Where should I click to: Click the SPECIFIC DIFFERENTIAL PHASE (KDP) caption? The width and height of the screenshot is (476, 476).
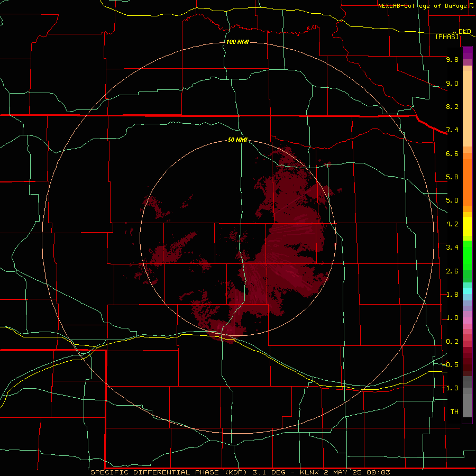point(170,472)
